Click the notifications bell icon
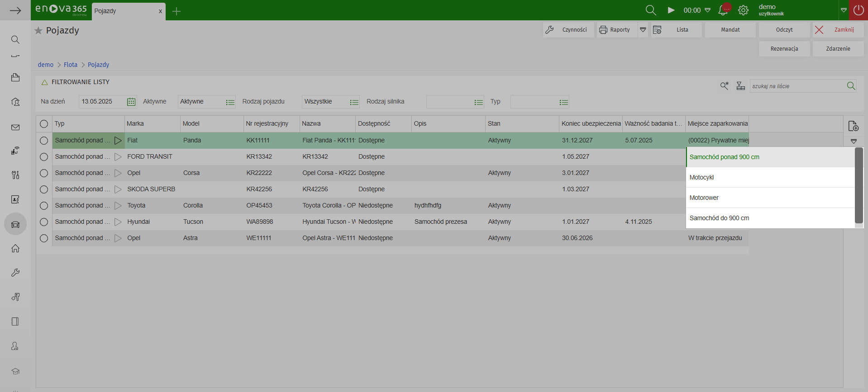The width and height of the screenshot is (868, 392). tap(723, 10)
